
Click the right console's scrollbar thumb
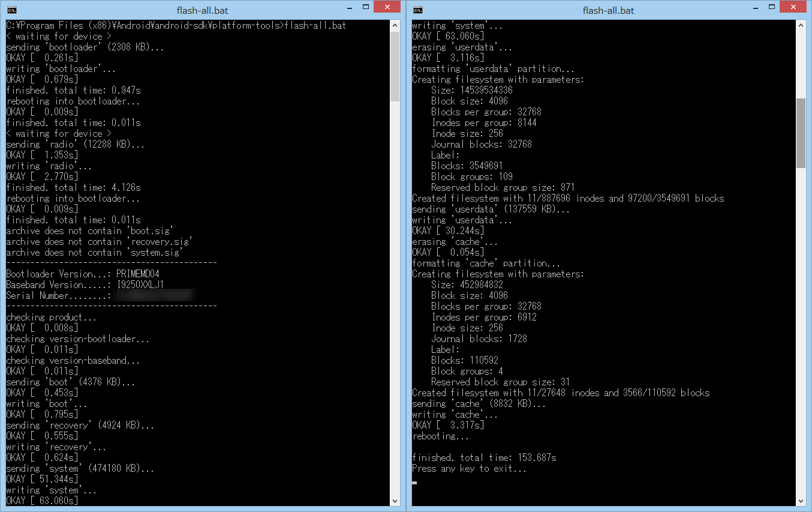(x=801, y=133)
